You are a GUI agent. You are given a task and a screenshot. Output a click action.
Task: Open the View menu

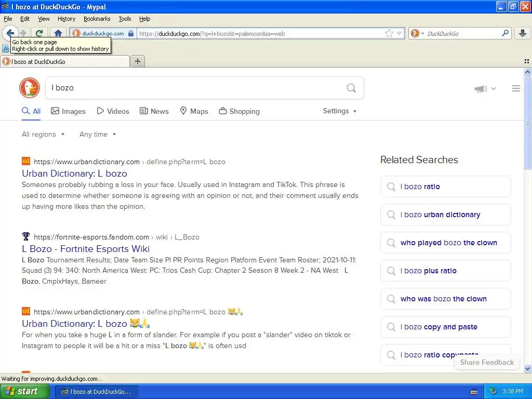click(44, 19)
